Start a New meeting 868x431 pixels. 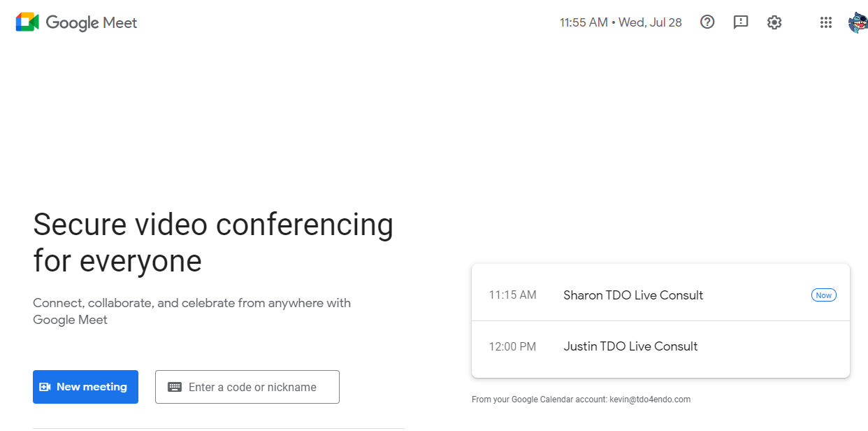pyautogui.click(x=85, y=387)
